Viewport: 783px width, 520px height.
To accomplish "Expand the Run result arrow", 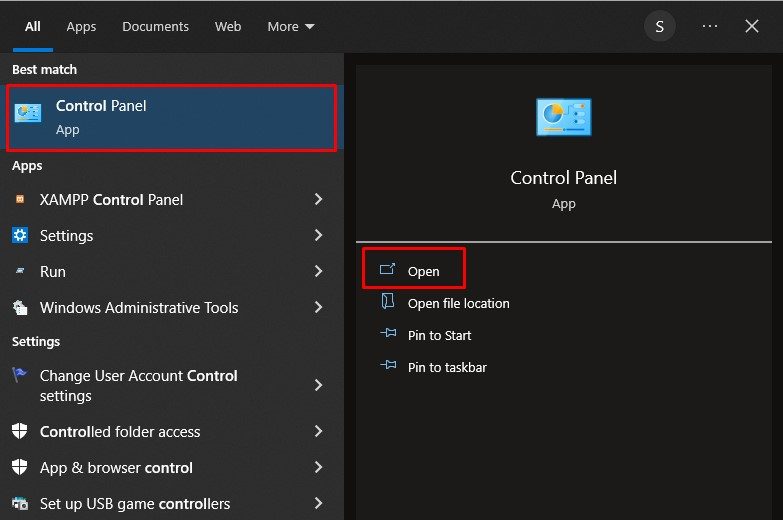I will coord(318,271).
